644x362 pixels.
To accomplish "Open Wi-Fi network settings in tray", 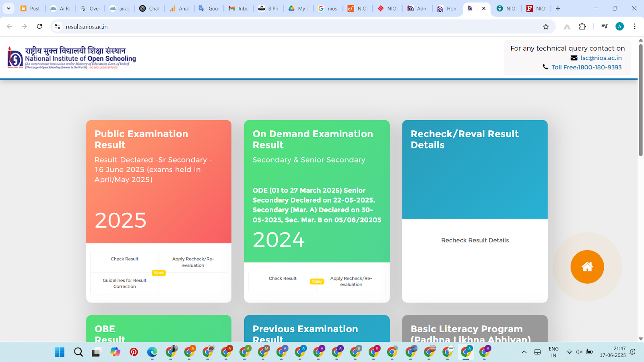I will (569, 352).
